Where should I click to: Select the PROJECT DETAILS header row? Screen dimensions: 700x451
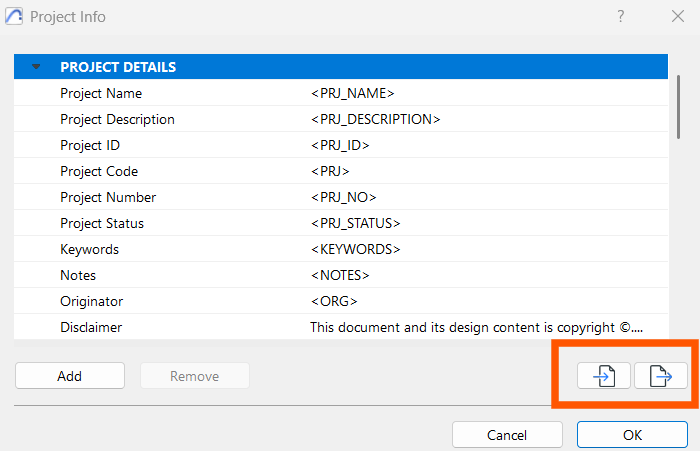point(341,67)
